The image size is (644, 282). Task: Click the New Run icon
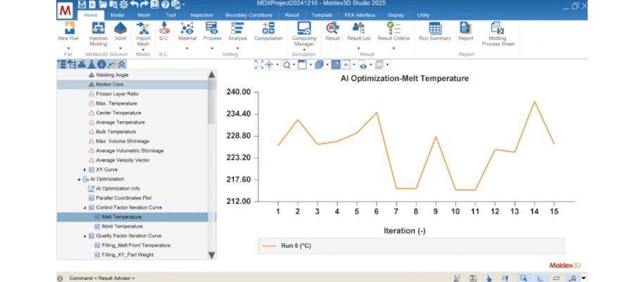coord(68,30)
